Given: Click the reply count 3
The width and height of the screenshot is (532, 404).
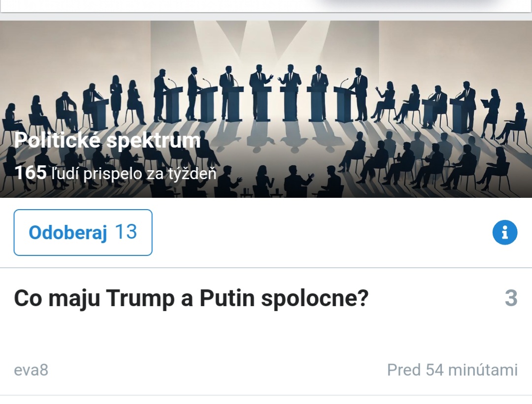Looking at the screenshot, I should (x=511, y=299).
